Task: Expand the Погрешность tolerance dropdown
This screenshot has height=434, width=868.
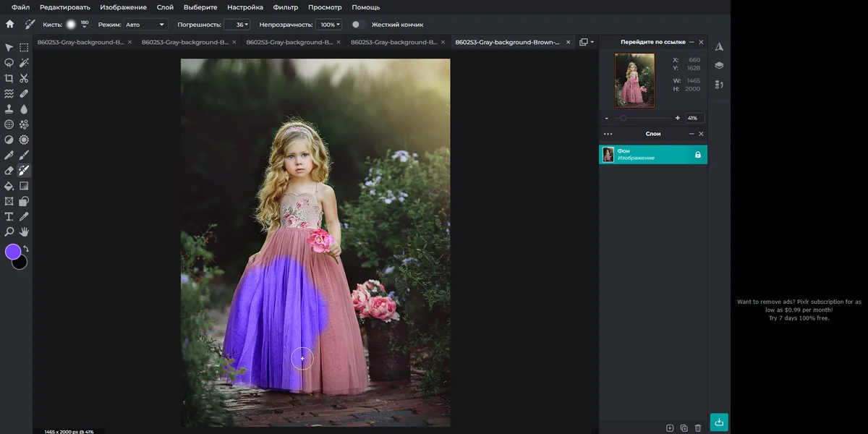Action: 237,25
